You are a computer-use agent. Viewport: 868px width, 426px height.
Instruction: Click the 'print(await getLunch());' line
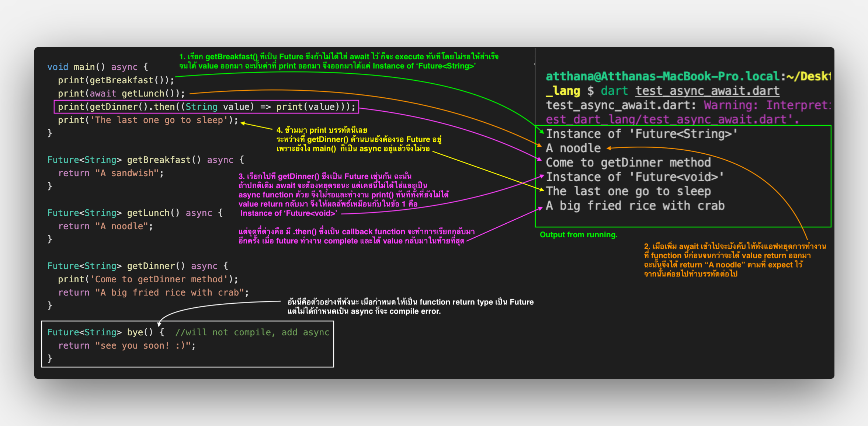[121, 94]
